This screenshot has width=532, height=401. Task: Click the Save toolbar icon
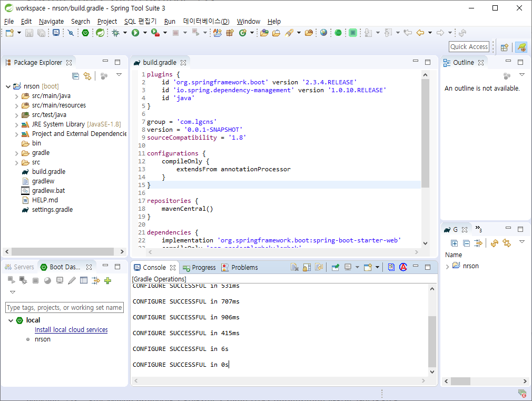[29, 33]
